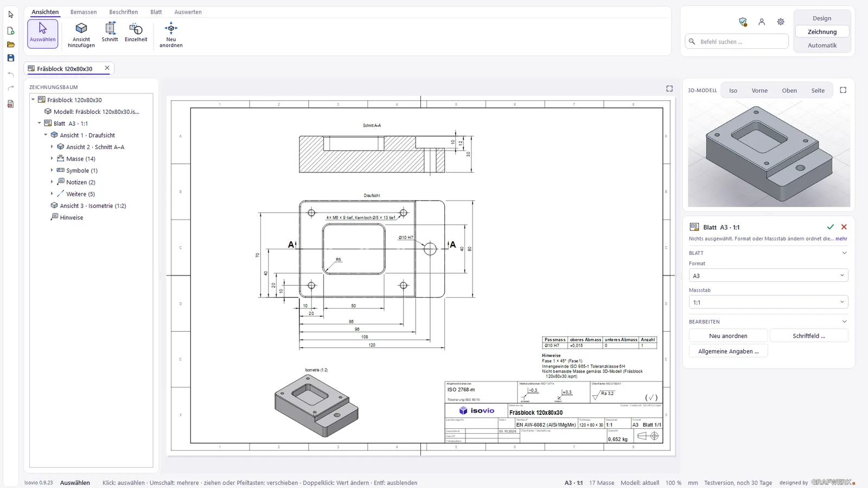
Task: Choose the Einzelheit detail view tool
Action: pos(136,33)
